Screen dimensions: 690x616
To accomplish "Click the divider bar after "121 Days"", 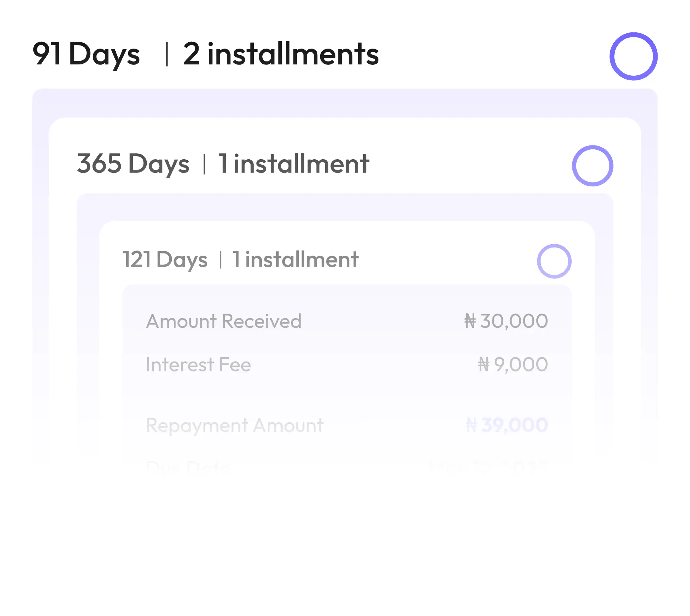I will pos(221,260).
